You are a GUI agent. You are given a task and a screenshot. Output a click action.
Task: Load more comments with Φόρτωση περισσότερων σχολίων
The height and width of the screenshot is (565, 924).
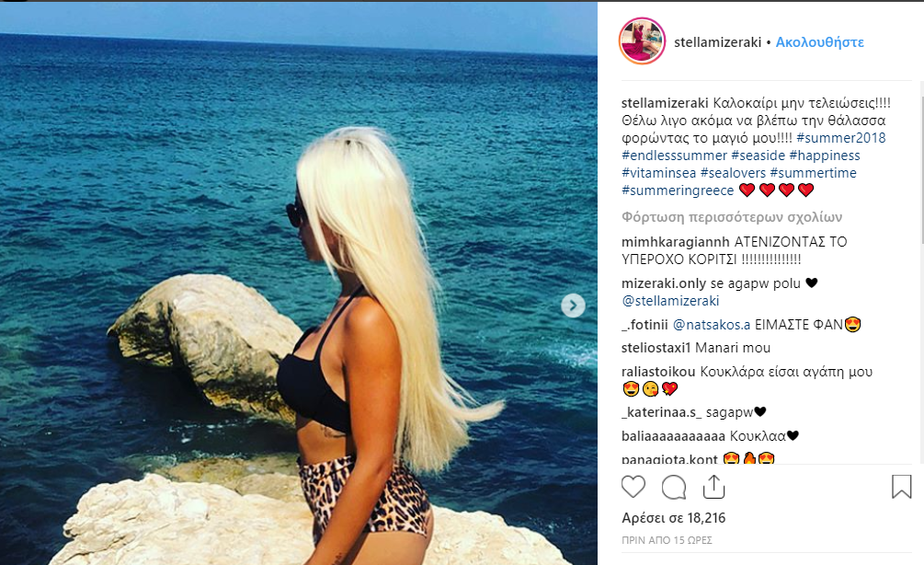[732, 217]
